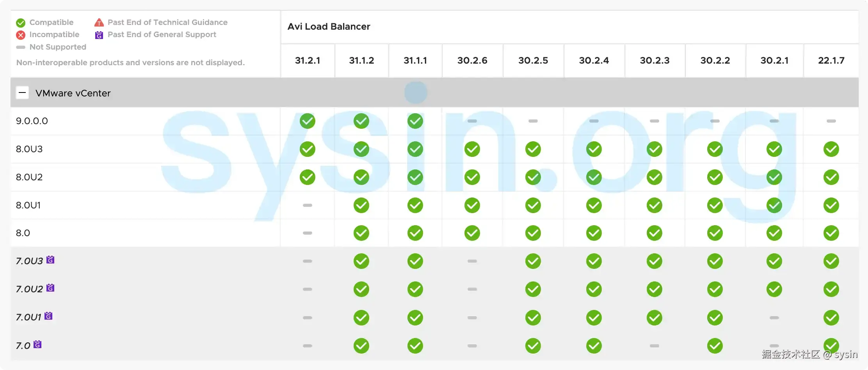
Task: Select the 30.2.5 column header
Action: pos(533,60)
